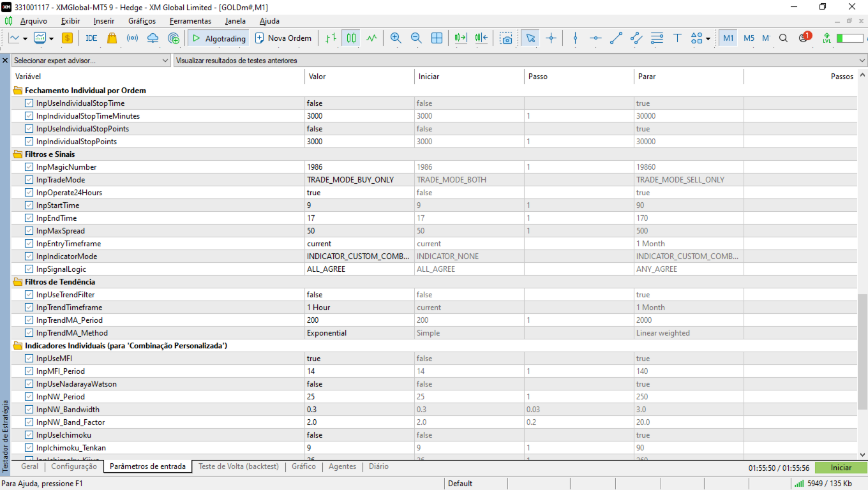Pick the trendline drawing tool
The height and width of the screenshot is (490, 868).
pos(616,38)
